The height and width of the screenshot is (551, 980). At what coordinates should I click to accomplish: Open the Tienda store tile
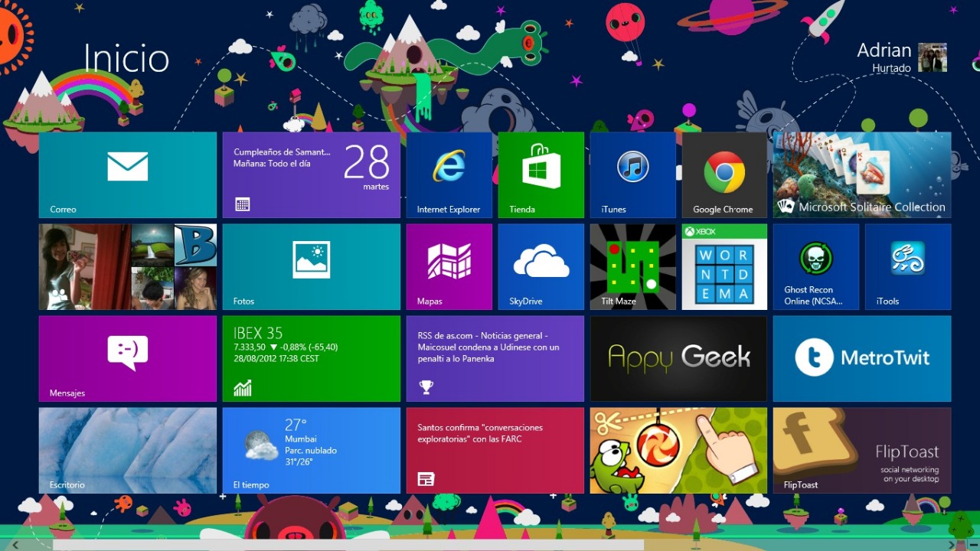[541, 175]
